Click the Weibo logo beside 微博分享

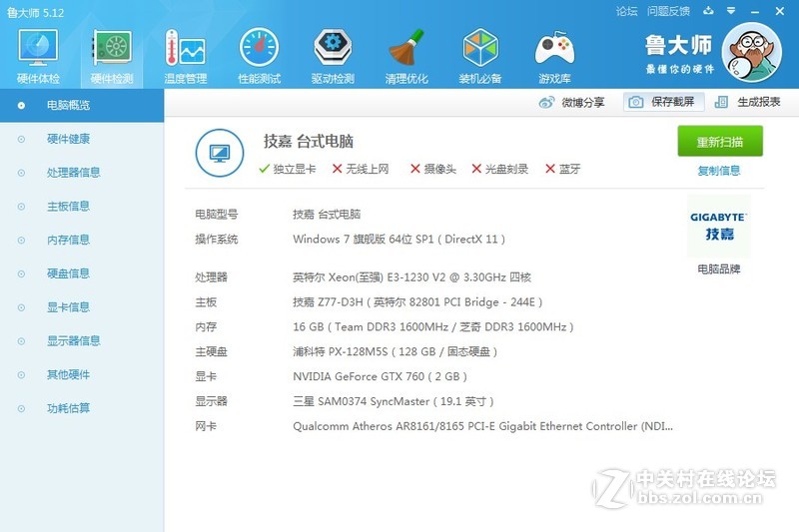[x=546, y=103]
